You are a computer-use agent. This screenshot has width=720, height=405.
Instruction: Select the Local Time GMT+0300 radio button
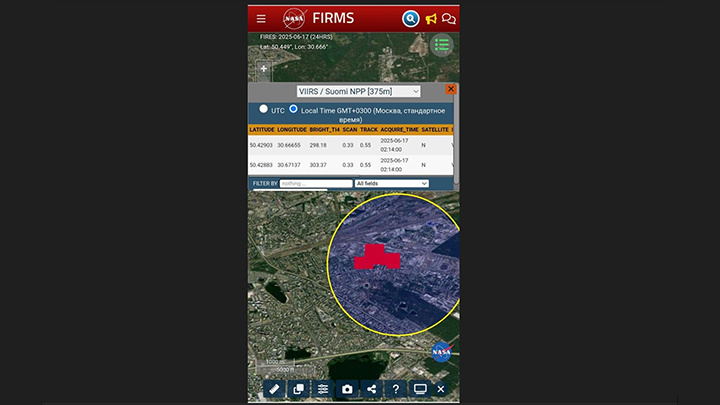click(293, 109)
